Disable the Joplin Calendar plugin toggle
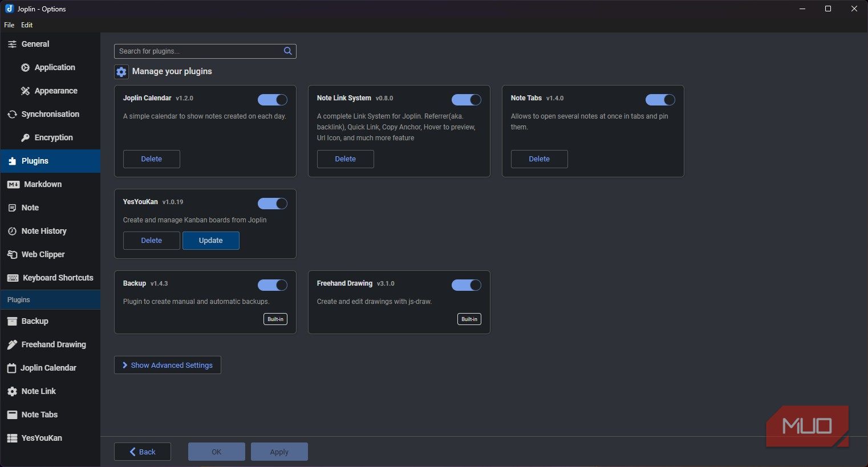868x467 pixels. (x=273, y=100)
